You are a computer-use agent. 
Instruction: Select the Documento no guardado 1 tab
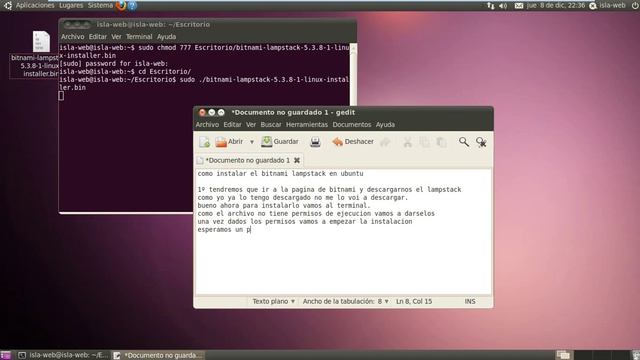[249, 160]
